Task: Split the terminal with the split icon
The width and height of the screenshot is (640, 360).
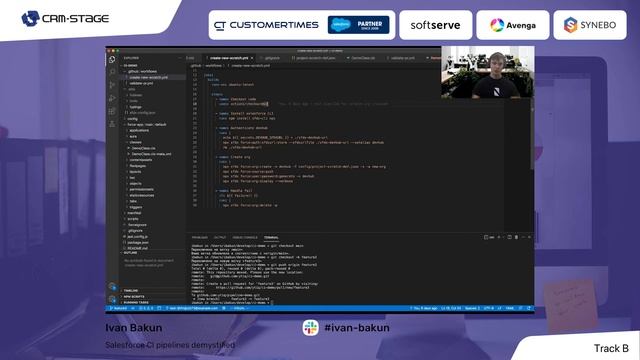Action: click(x=509, y=237)
